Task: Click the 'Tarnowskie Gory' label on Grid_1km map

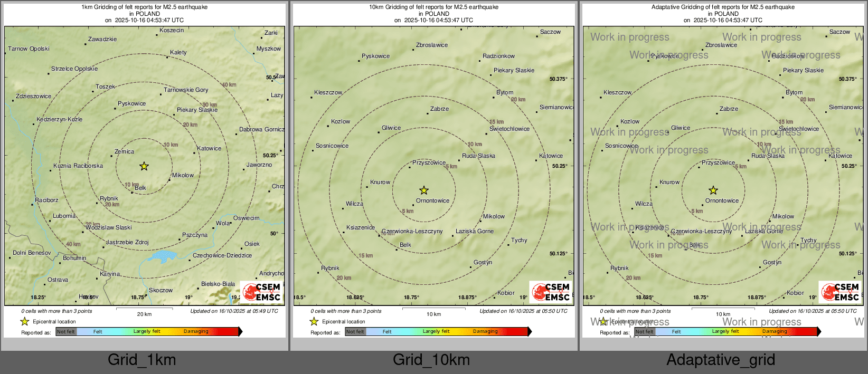Action: (186, 90)
